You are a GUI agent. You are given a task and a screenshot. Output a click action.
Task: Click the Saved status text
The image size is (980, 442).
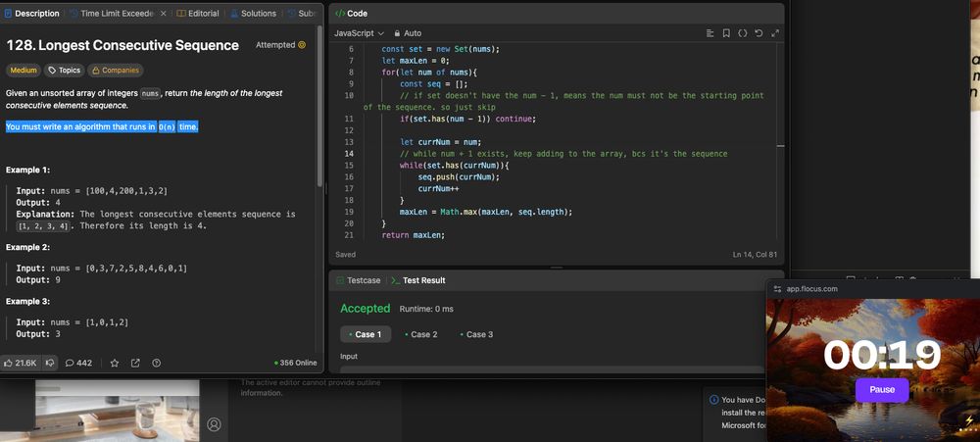[x=346, y=255]
